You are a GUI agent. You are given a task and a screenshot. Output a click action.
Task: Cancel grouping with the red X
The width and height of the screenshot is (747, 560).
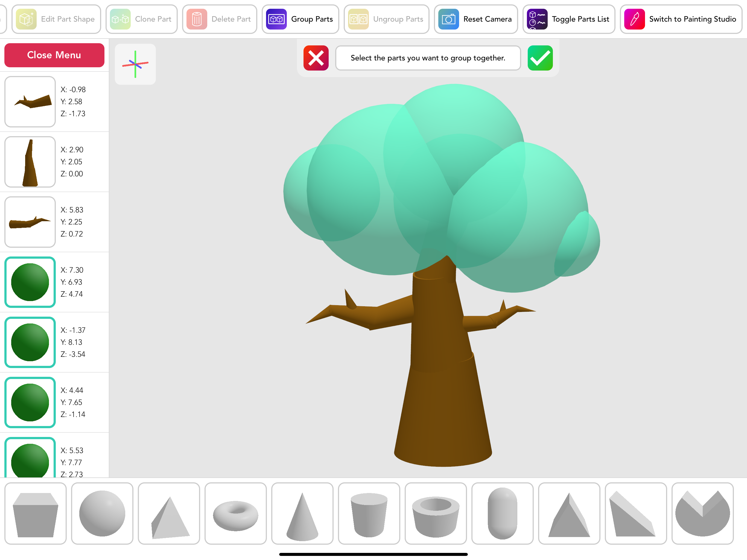tap(316, 58)
